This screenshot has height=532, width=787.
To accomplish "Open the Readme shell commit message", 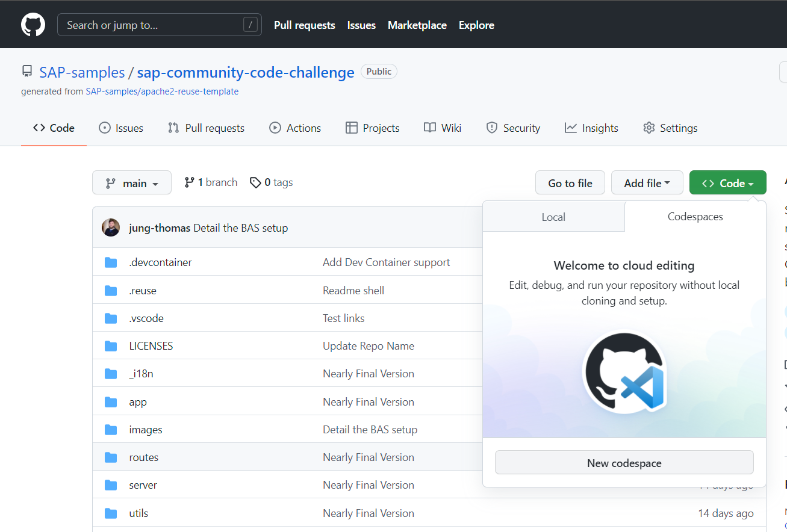I will tap(353, 291).
